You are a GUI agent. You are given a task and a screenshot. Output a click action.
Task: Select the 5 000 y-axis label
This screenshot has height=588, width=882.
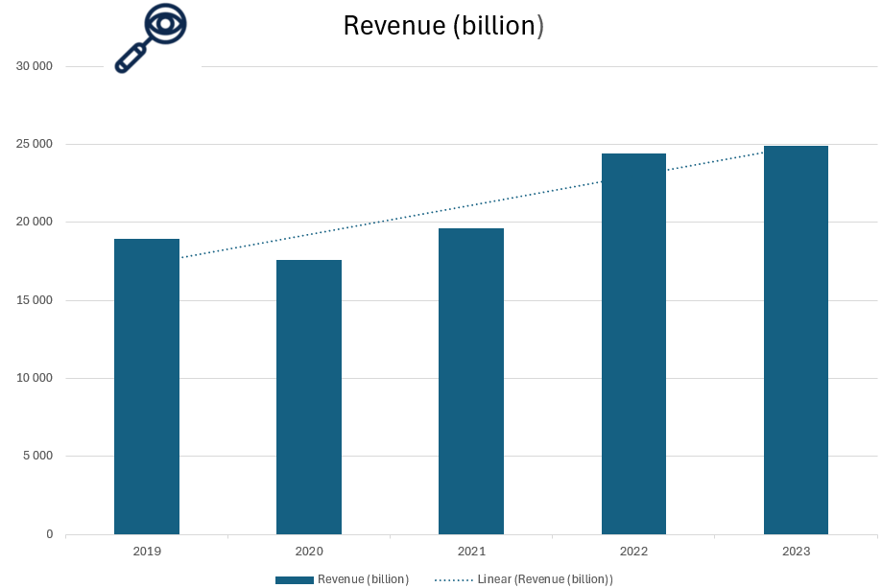(37, 456)
